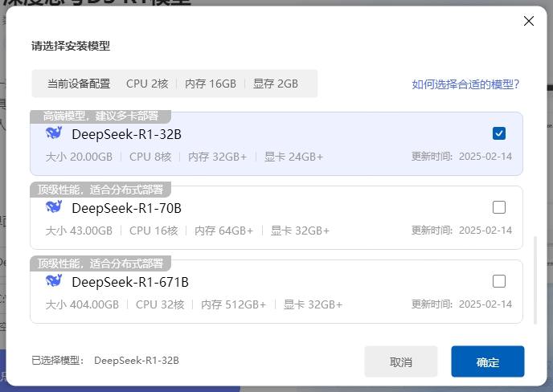Click the 大小 20.00GB text

tap(79, 157)
